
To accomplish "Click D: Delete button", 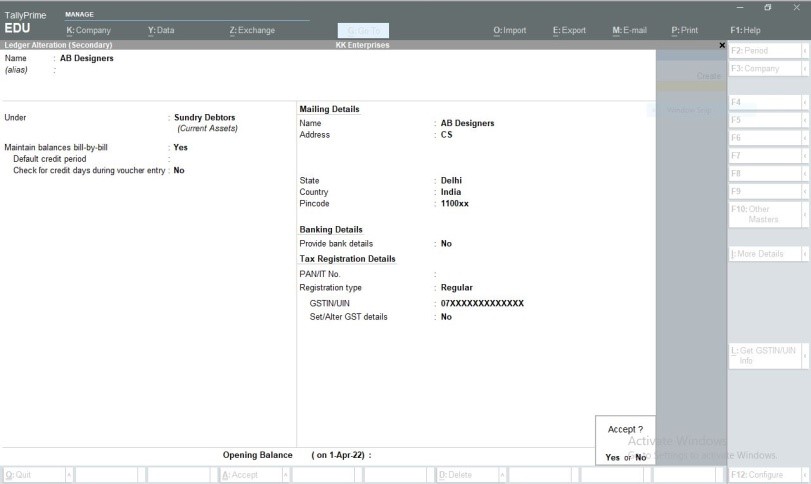I will point(468,475).
